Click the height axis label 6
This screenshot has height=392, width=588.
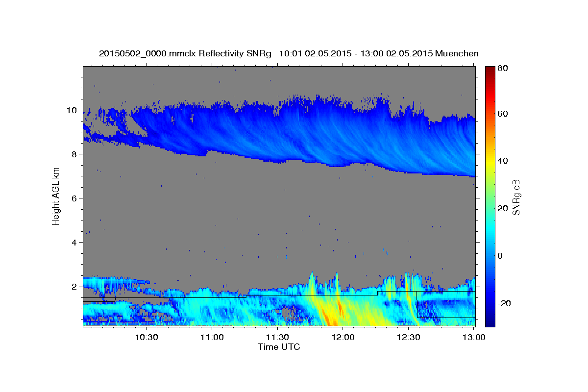(74, 198)
